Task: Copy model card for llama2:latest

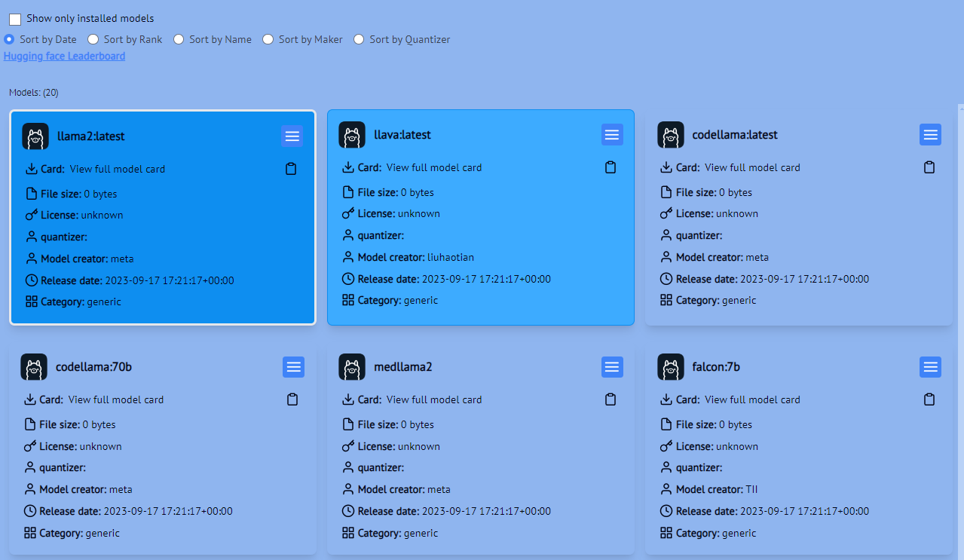Action: click(291, 168)
